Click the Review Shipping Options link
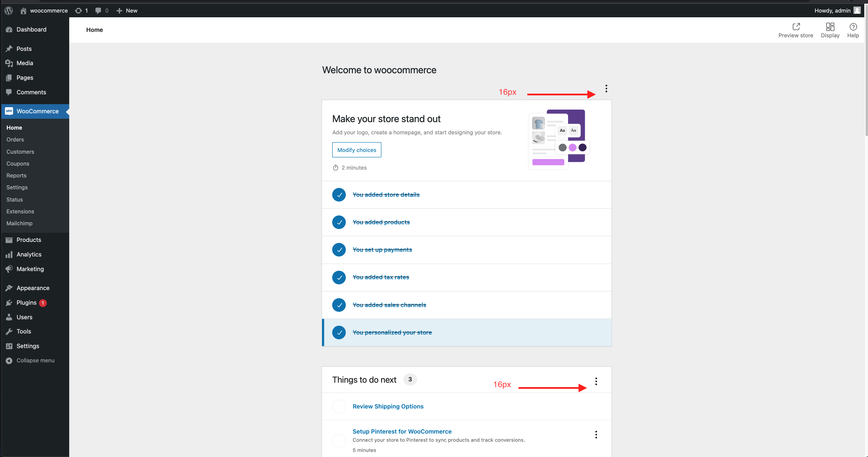The width and height of the screenshot is (868, 457). click(388, 406)
